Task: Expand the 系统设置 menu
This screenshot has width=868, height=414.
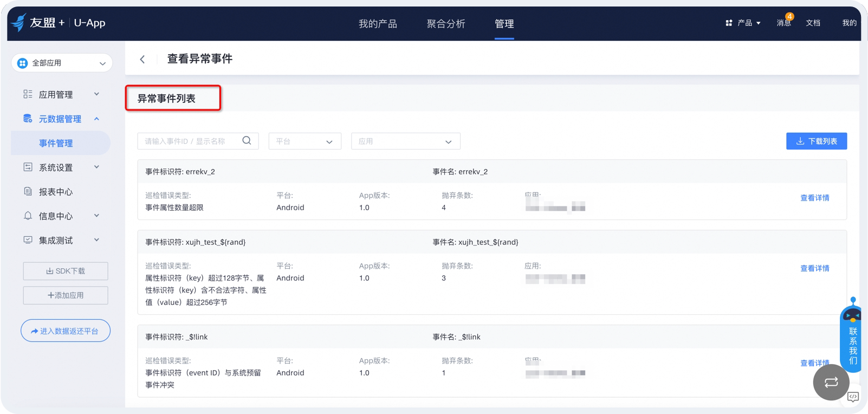Action: (61, 167)
